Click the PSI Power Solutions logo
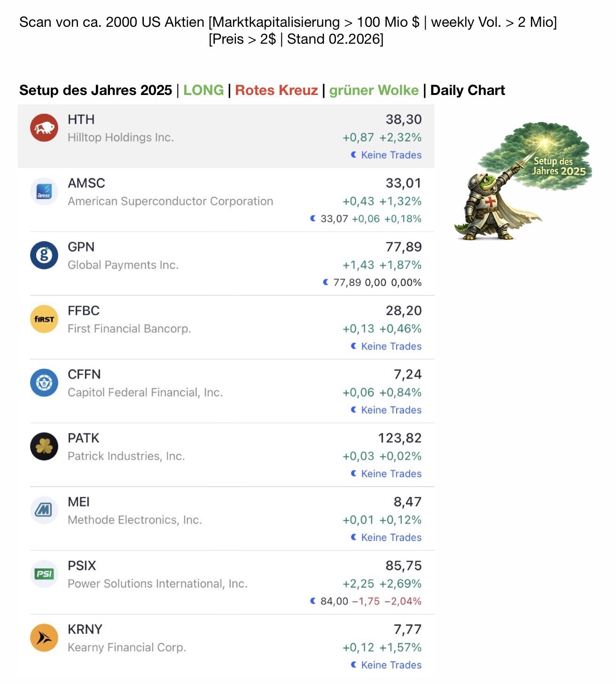The width and height of the screenshot is (616, 684). [x=44, y=574]
